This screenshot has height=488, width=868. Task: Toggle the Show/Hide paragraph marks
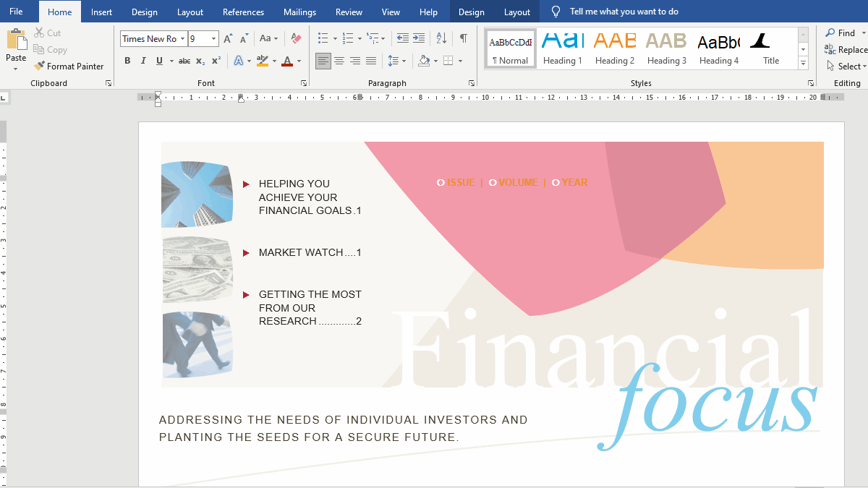[x=463, y=38]
